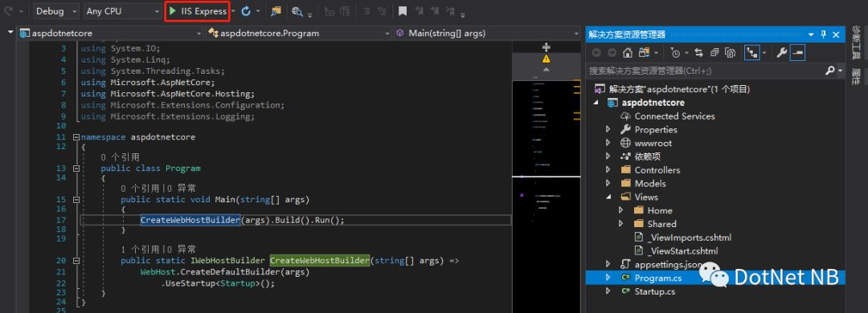This screenshot has width=868, height=313.
Task: Select _ViewStart.cshtml file
Action: pyautogui.click(x=682, y=250)
